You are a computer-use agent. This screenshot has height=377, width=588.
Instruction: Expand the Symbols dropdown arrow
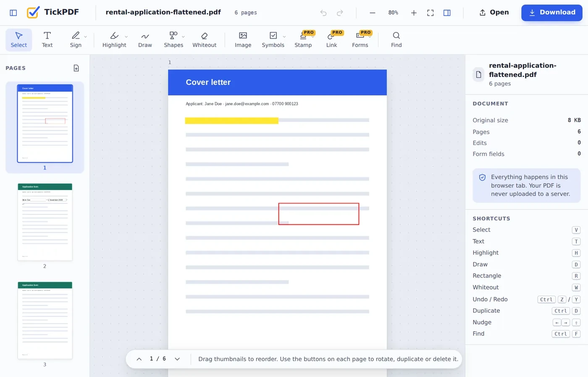click(284, 37)
